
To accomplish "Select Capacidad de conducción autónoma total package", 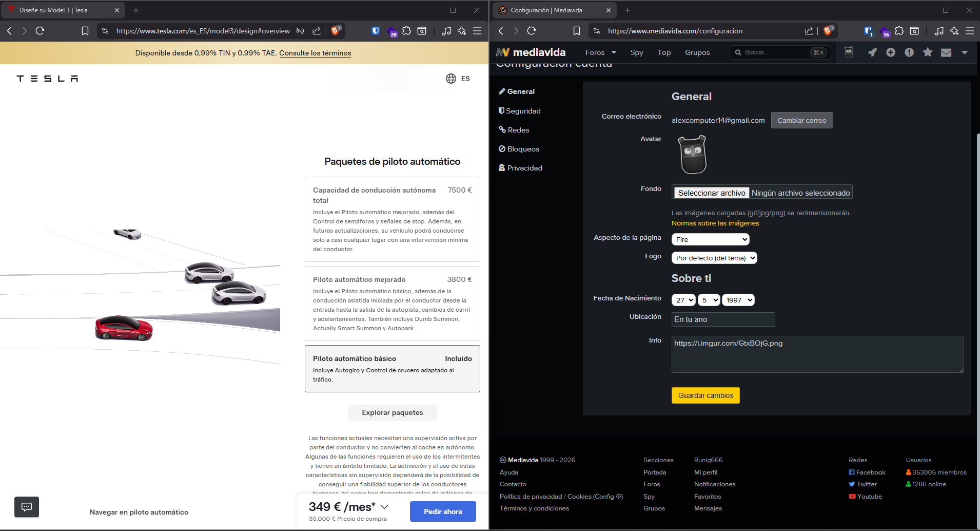I will 393,219.
